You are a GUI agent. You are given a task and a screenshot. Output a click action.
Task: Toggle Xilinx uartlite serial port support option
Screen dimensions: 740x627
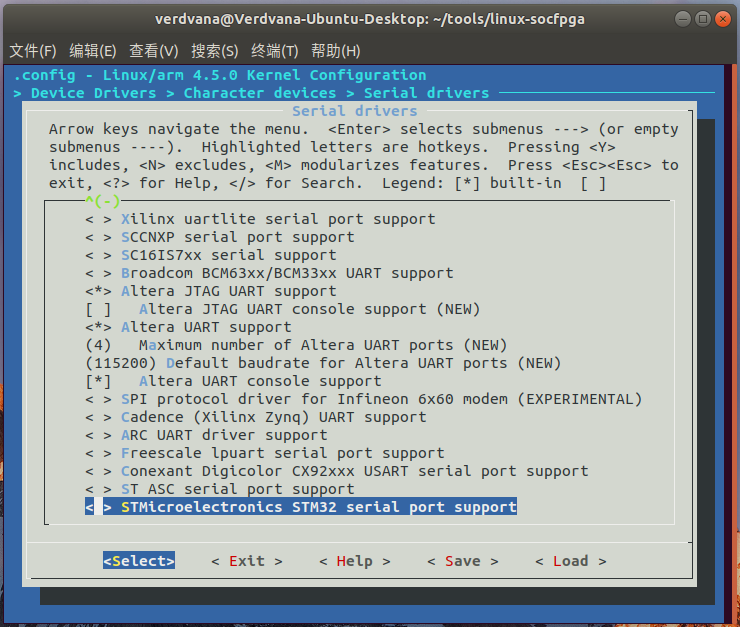click(x=261, y=219)
